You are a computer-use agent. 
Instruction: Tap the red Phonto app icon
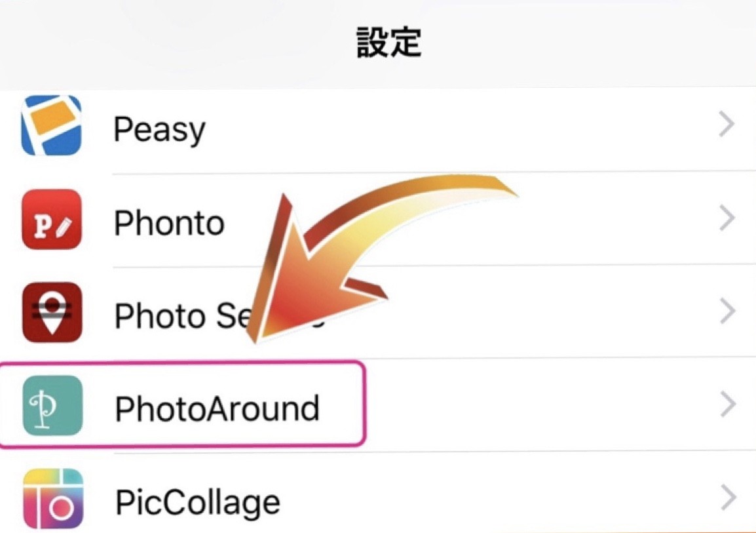click(x=52, y=220)
